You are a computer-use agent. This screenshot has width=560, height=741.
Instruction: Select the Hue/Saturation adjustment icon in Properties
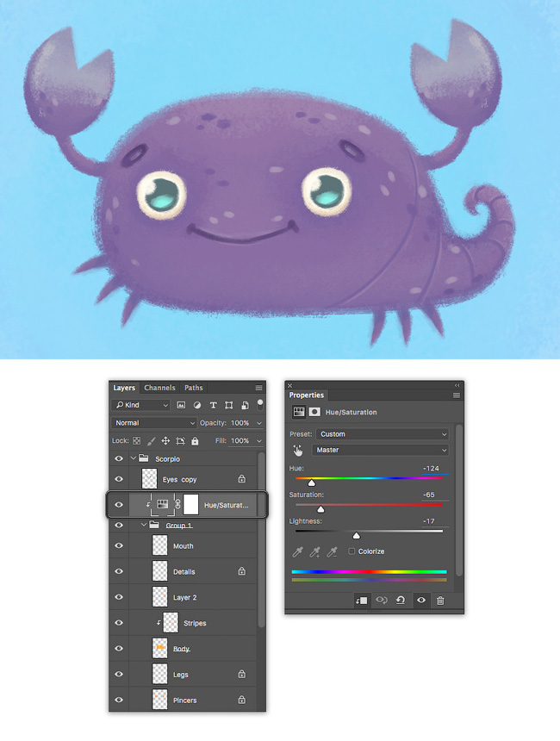pyautogui.click(x=299, y=412)
